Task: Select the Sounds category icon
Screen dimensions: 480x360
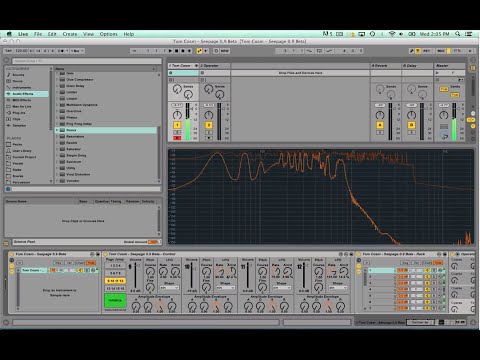Action: pos(9,75)
